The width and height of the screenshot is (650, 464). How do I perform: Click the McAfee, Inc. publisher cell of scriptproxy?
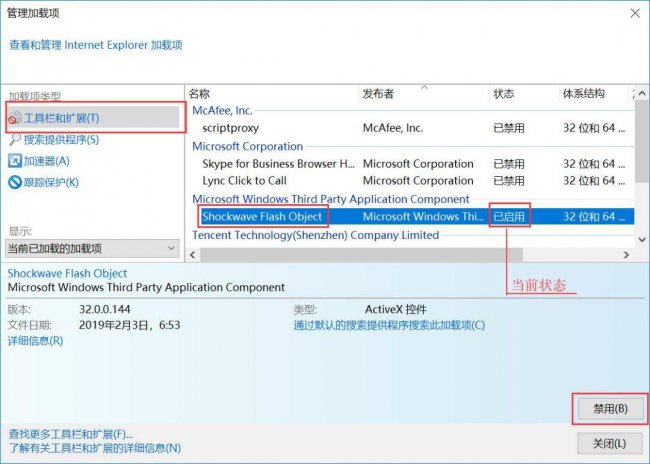(393, 128)
